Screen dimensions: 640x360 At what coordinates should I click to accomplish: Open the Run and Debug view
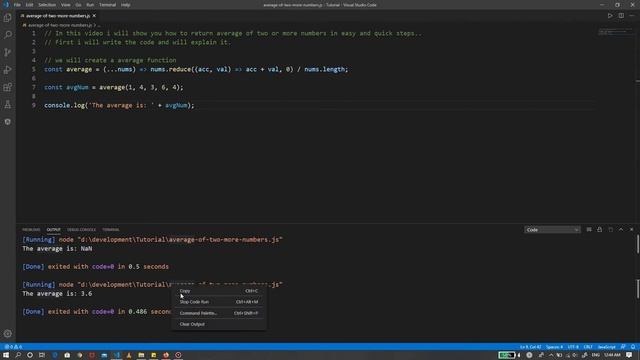(8, 70)
